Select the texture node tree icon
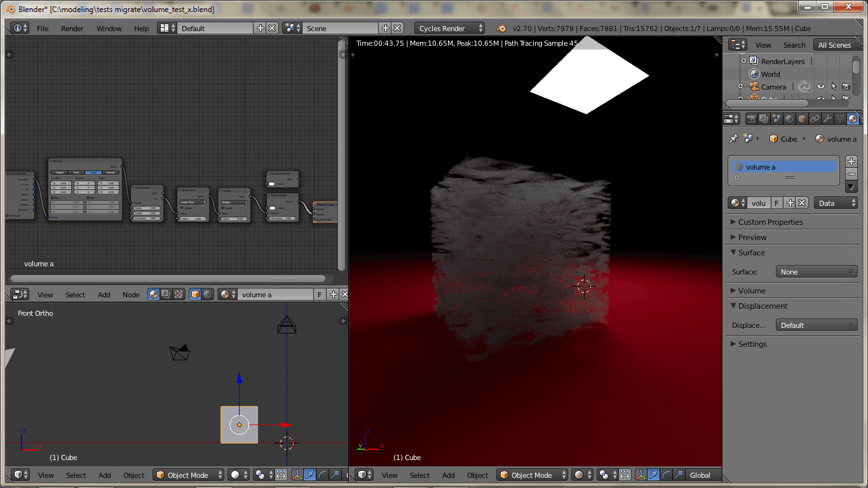The width and height of the screenshot is (868, 488). pos(179,294)
